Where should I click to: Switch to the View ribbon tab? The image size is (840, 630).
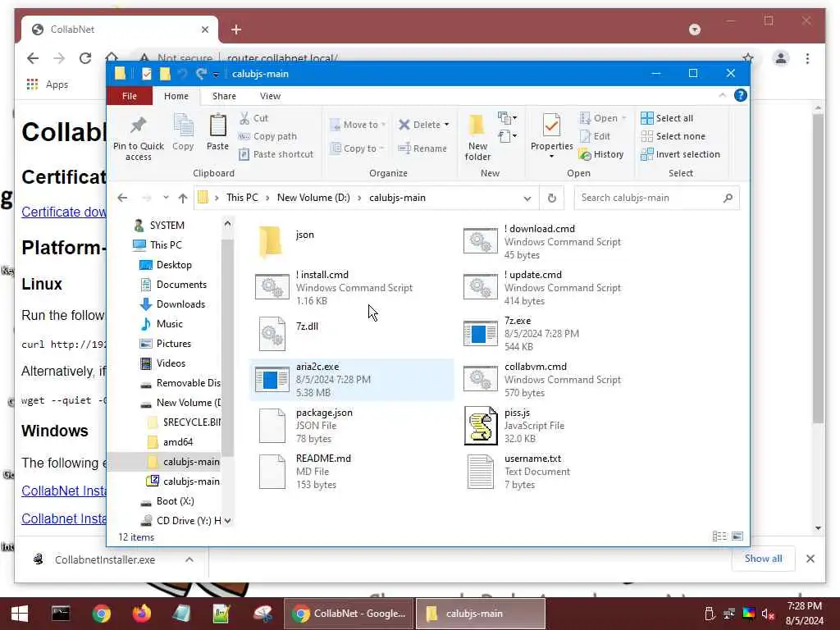click(270, 96)
